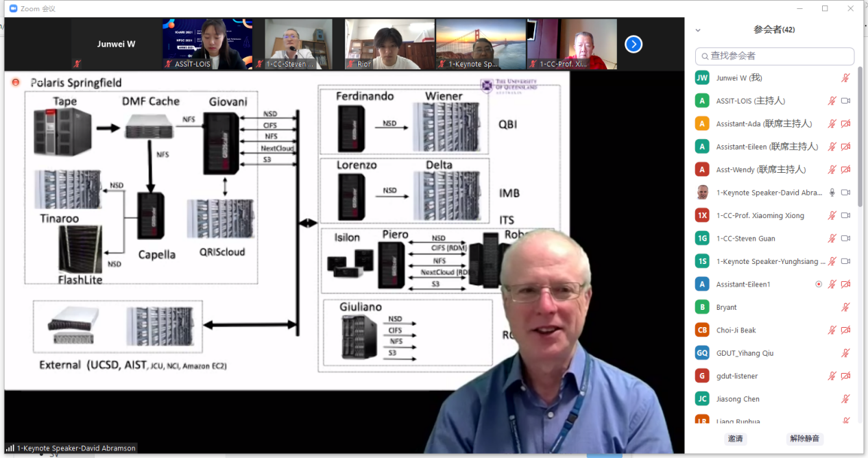Click the 解除静音 unmute button

coord(804,439)
